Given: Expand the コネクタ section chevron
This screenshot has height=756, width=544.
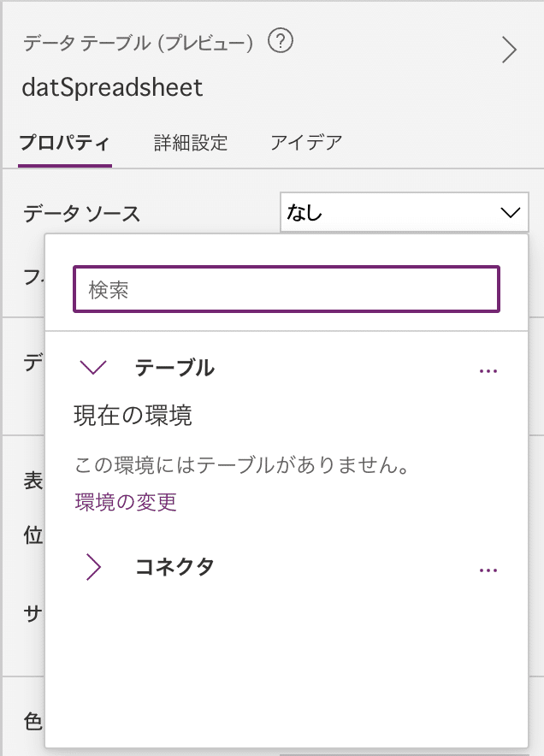Looking at the screenshot, I should click(93, 566).
